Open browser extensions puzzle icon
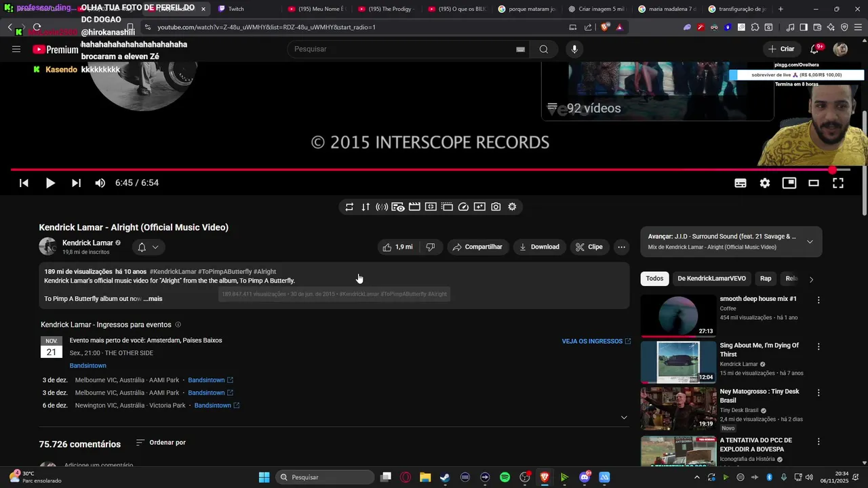 point(755,27)
